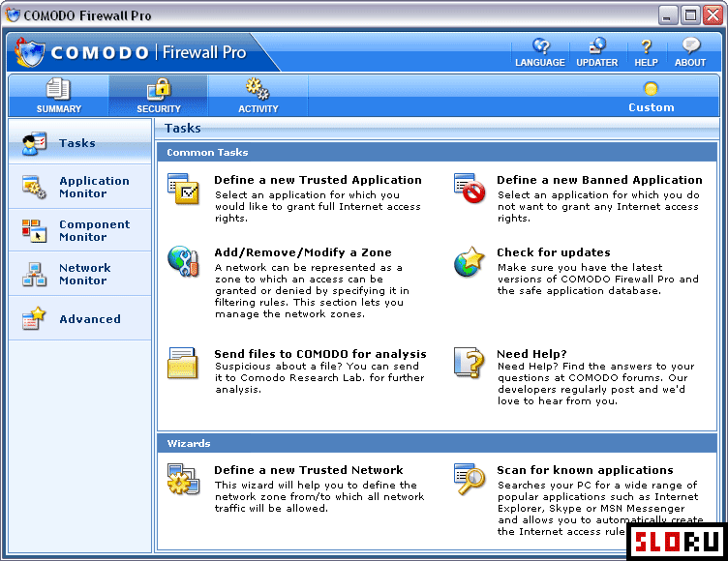728x561 pixels.
Task: Click the Send files folder icon
Action: coord(183,363)
